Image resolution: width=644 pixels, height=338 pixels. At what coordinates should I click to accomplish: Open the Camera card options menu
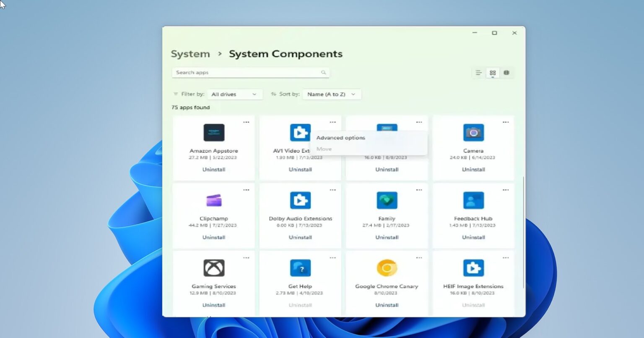click(x=506, y=122)
